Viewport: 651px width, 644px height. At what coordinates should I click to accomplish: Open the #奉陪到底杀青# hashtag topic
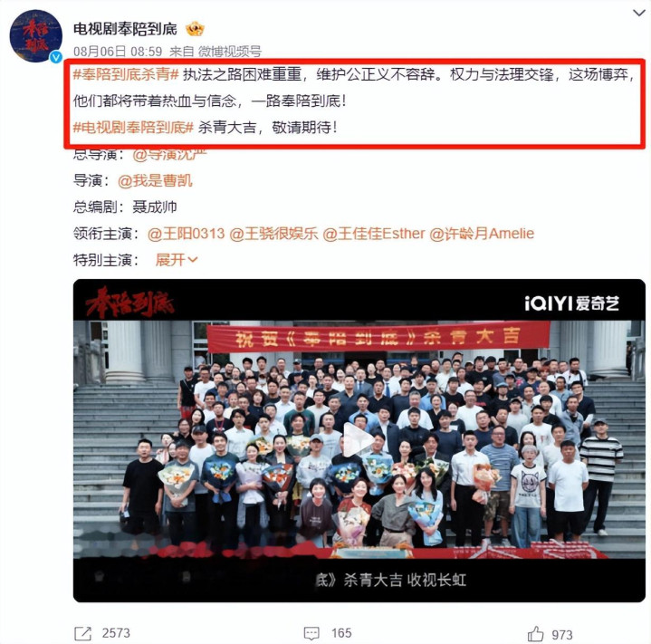coord(126,74)
